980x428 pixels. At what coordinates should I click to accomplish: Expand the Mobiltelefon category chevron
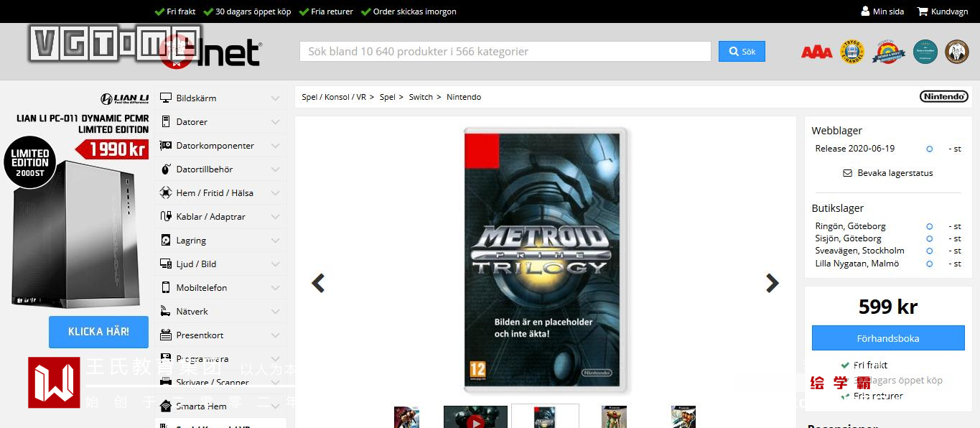(x=275, y=287)
